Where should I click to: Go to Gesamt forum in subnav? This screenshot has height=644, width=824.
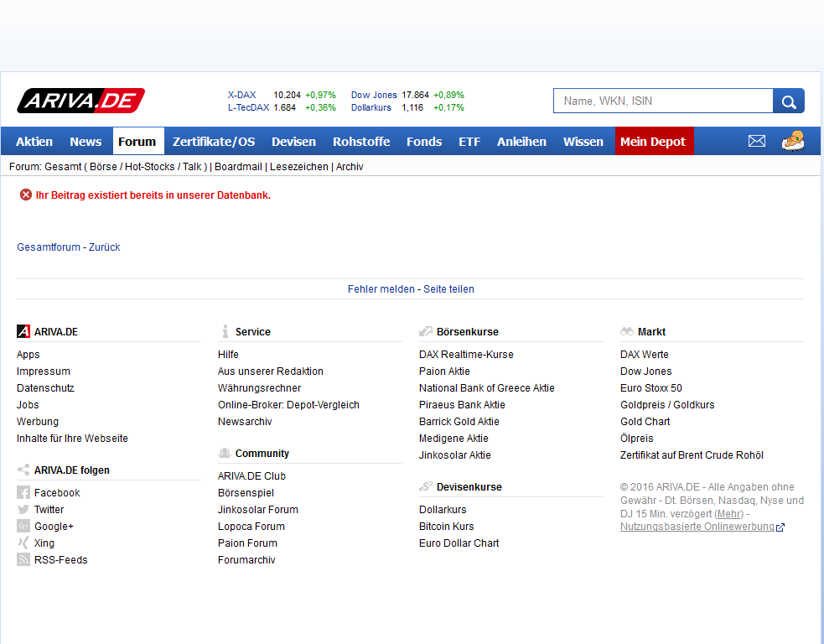point(63,167)
